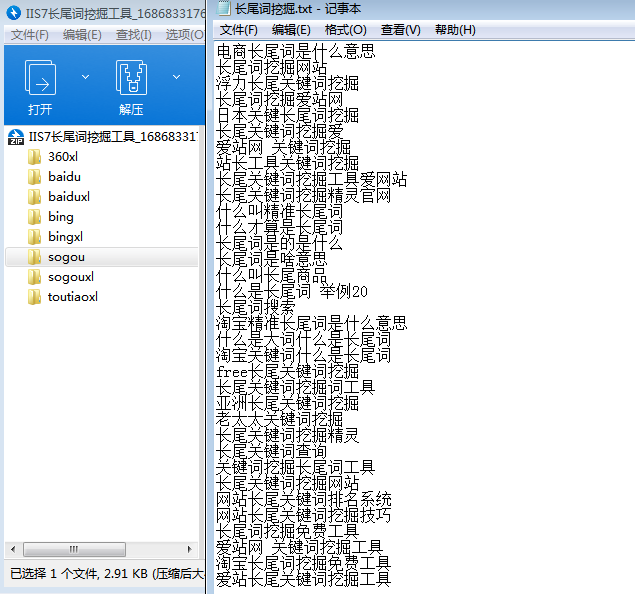Open Notepad 文件(F) menu
Screen dimensions: 635x594
point(239,30)
